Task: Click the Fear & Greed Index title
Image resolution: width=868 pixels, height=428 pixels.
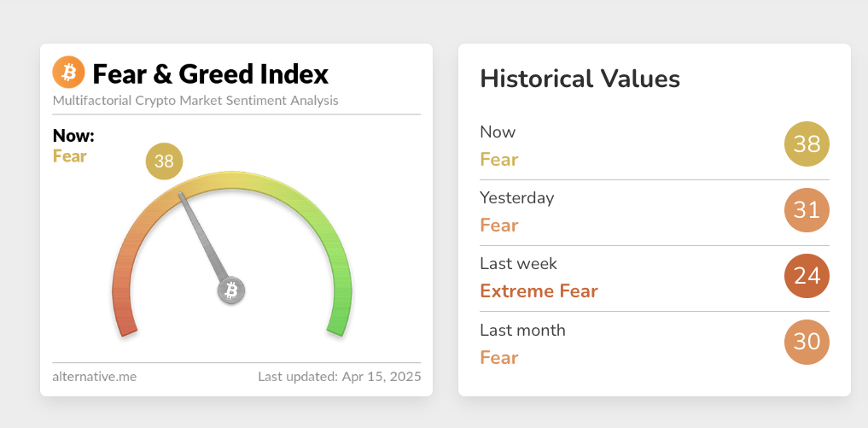Action: pos(210,73)
